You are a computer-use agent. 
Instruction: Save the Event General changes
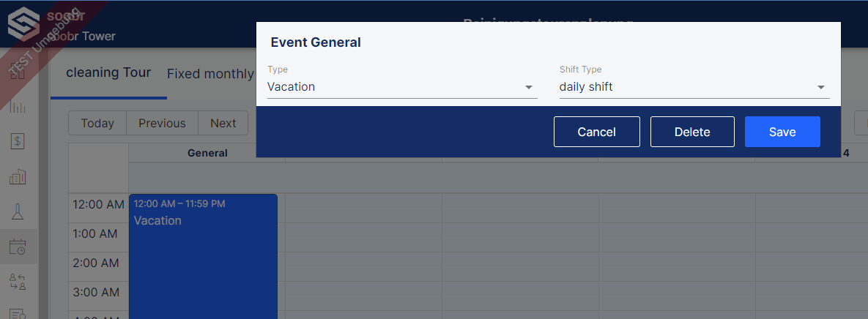point(782,132)
